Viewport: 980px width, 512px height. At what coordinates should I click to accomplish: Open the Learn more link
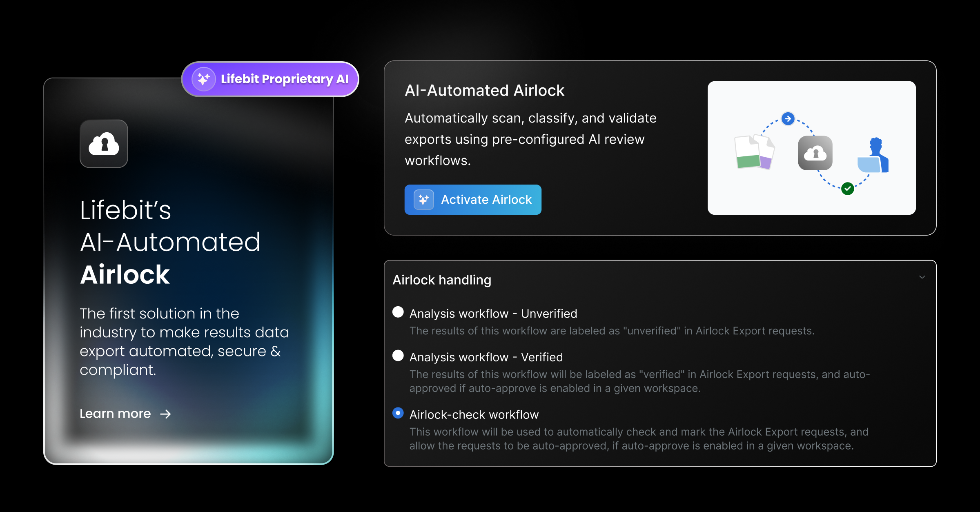(115, 414)
